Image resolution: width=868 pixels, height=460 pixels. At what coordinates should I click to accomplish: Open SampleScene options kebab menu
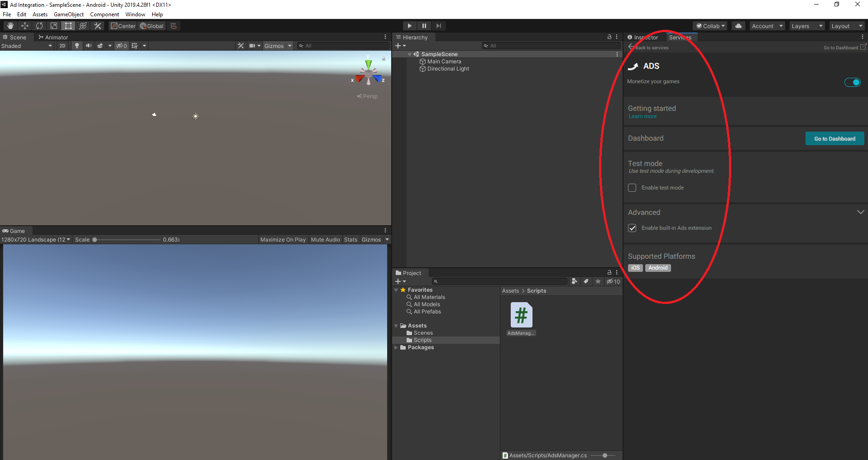[617, 54]
